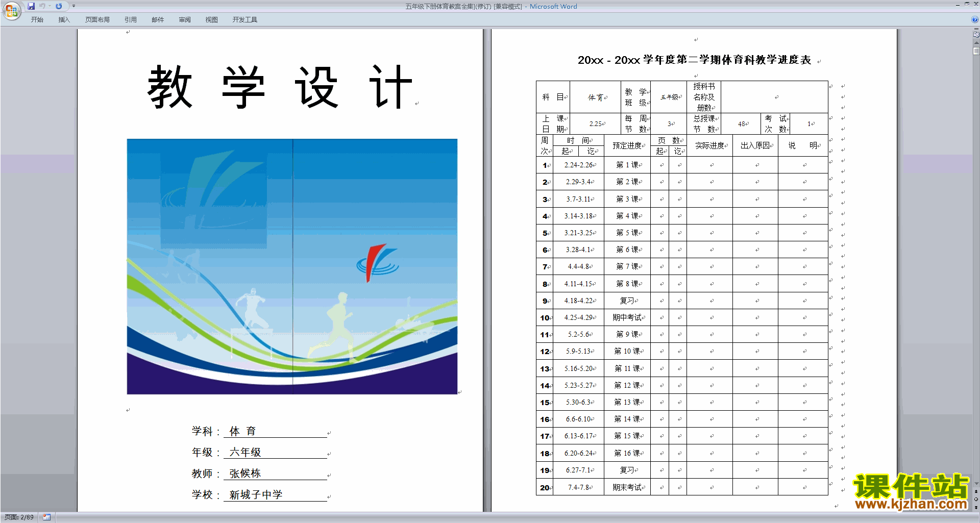Click the date cell 2.24-2.26
This screenshot has height=523, width=980.
pos(579,165)
